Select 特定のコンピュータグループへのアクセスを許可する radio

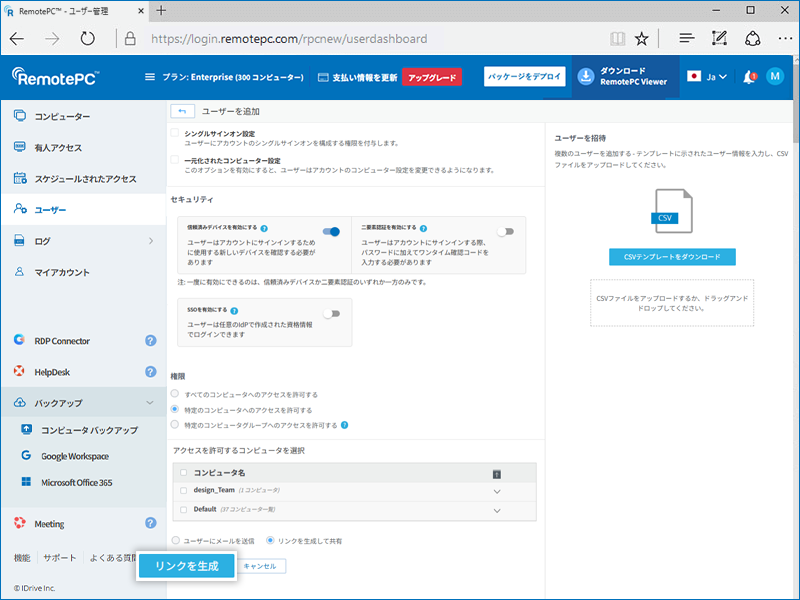pos(174,424)
